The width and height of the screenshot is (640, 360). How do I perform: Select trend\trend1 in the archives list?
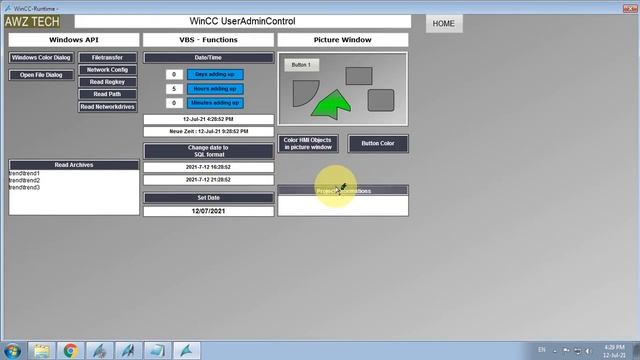(24, 173)
